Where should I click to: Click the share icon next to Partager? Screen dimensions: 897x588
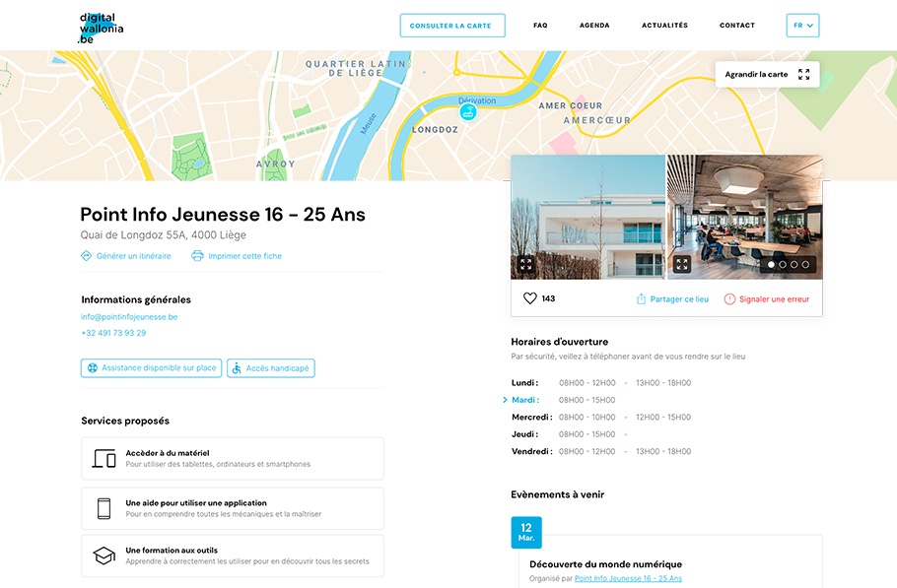click(642, 298)
